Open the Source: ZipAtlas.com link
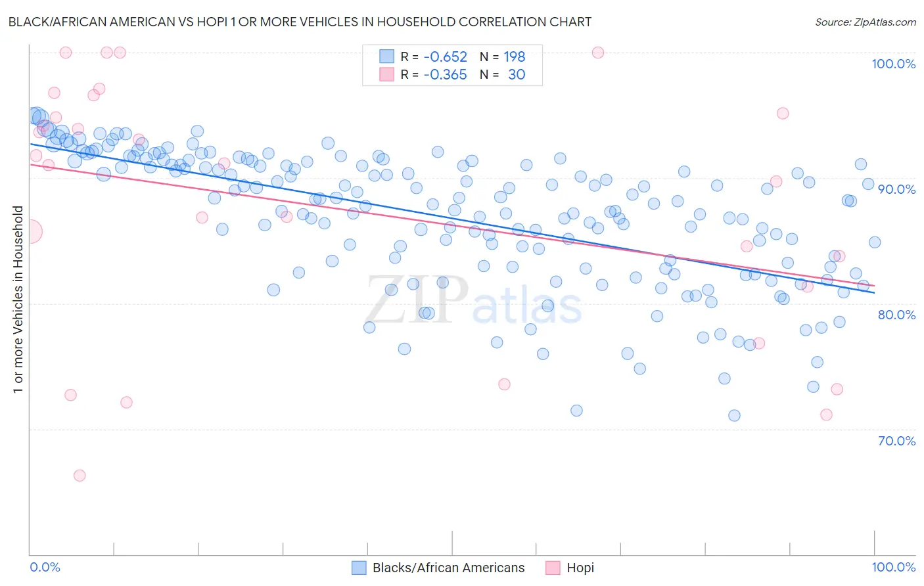Screen dimensions: 924x586 pyautogui.click(x=866, y=22)
